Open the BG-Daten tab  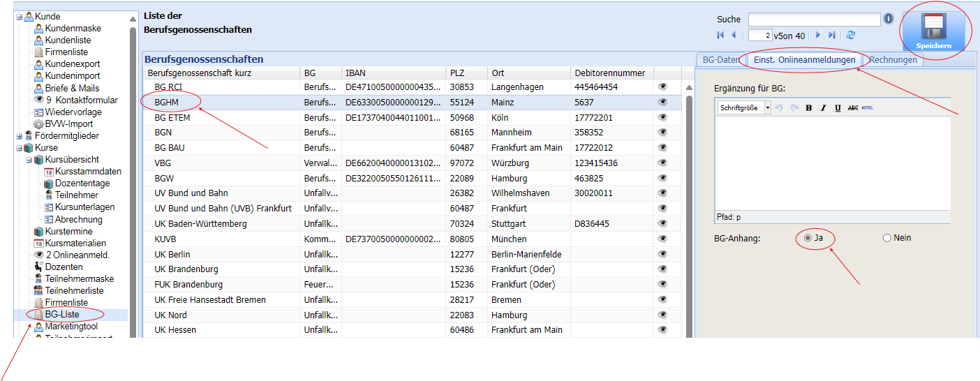(720, 60)
